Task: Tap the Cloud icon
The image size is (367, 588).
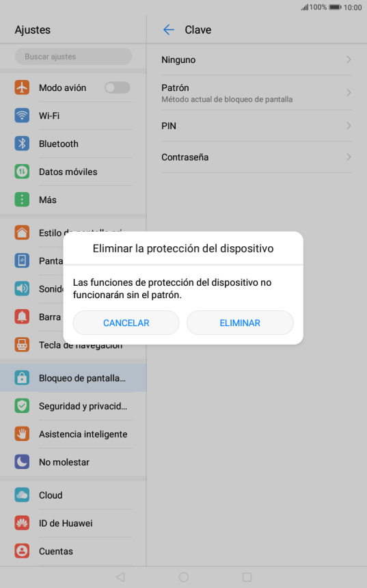Action: (22, 495)
